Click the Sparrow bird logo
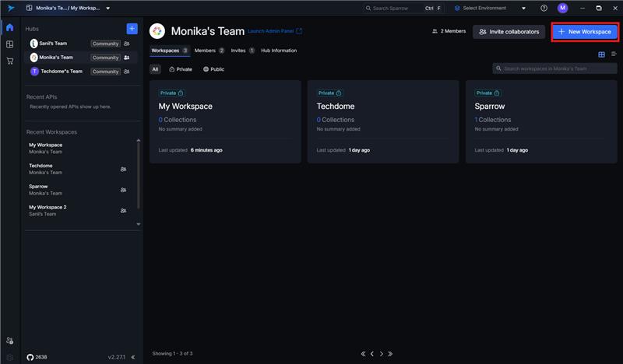Viewport: 623px width, 364px height. coord(10,8)
